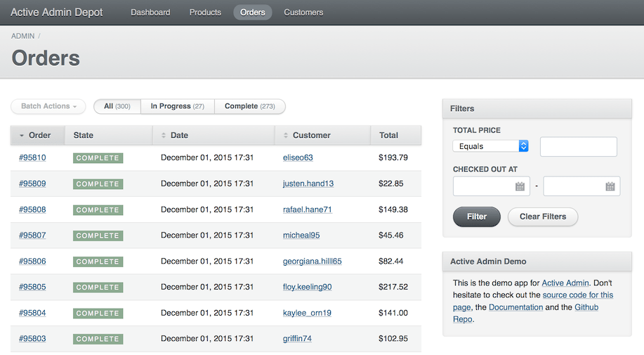
Task: Open Total Price Equals dropdown
Action: tap(490, 146)
